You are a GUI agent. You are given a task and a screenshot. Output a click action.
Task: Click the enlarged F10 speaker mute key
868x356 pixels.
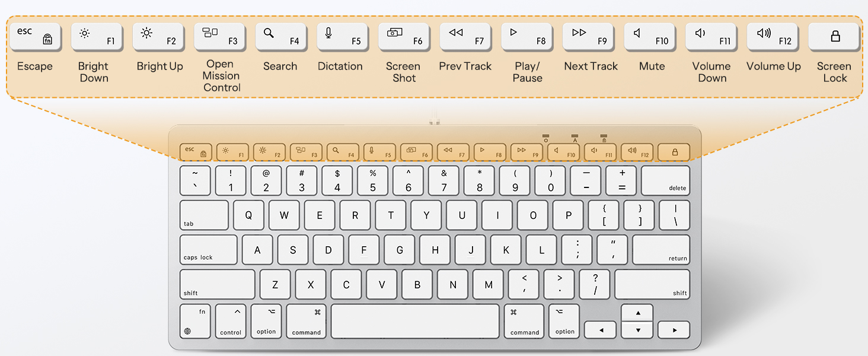pyautogui.click(x=650, y=37)
